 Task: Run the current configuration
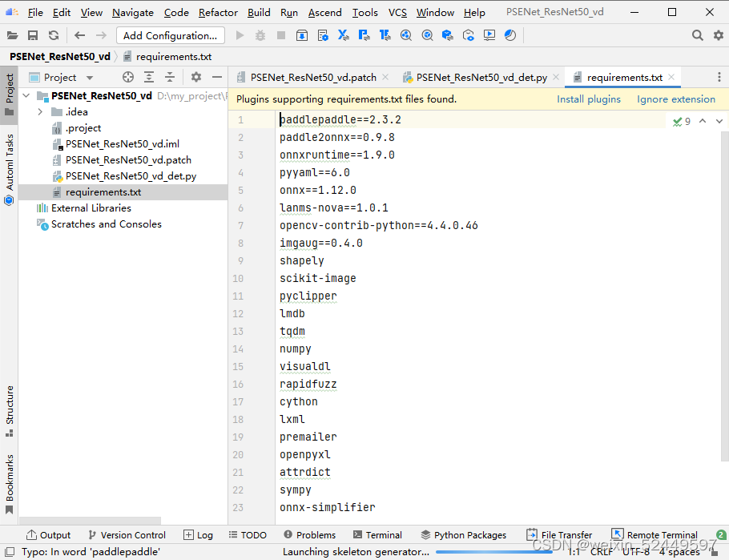click(239, 35)
